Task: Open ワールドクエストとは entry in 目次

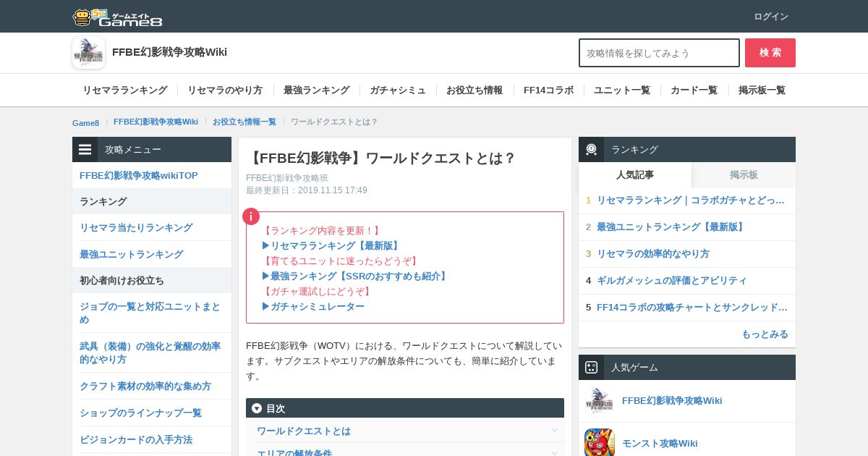Action: [304, 431]
